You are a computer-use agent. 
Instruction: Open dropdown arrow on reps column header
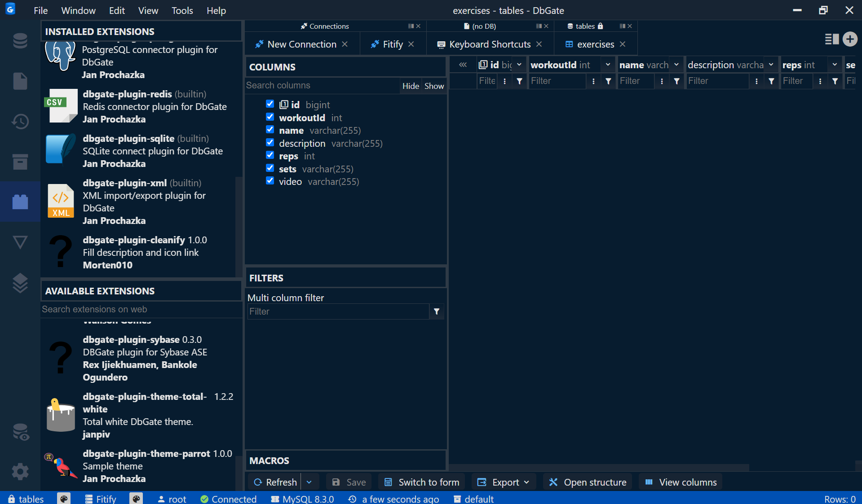tap(835, 65)
